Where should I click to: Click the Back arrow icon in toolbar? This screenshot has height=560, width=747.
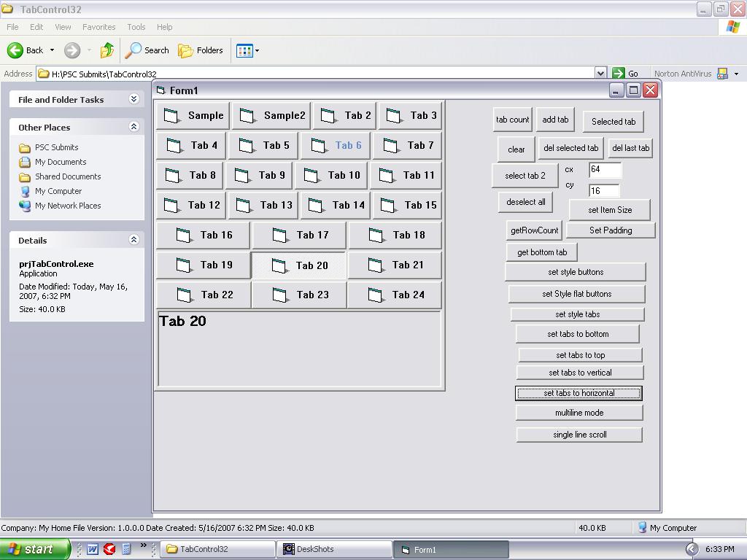pyautogui.click(x=15, y=50)
